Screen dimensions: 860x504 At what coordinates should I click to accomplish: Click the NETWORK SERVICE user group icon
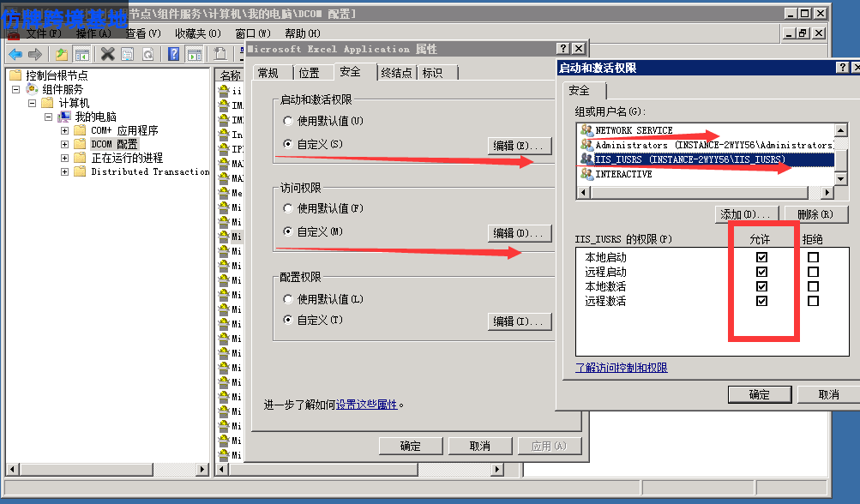(586, 130)
